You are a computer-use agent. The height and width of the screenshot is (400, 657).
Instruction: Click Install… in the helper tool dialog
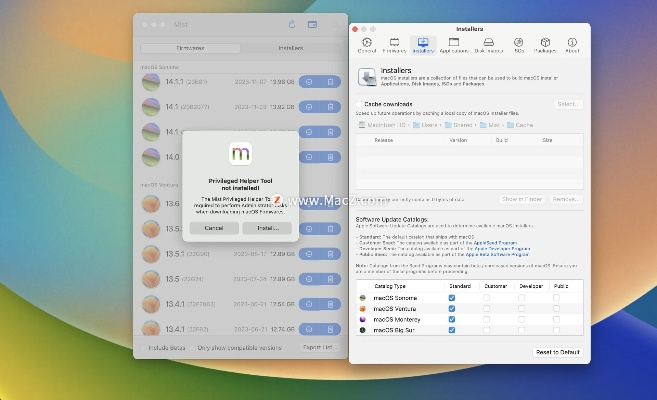tap(267, 228)
